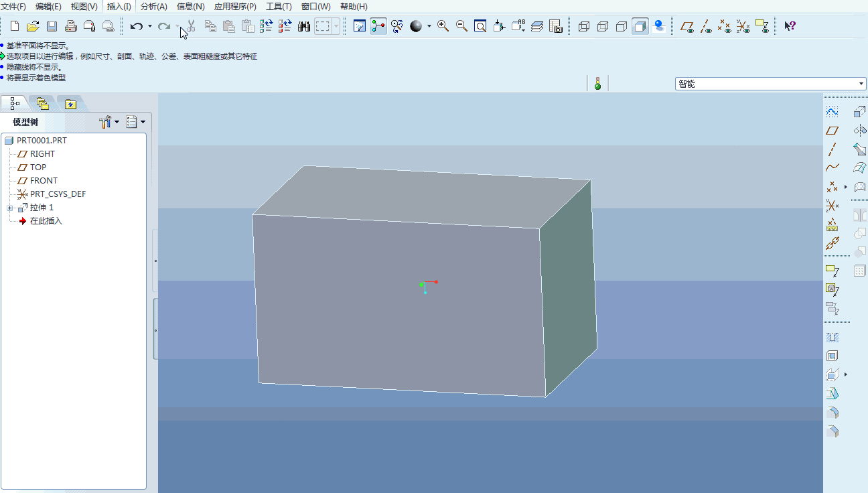Select the Hole tool
This screenshot has height=493, width=868.
(x=832, y=337)
